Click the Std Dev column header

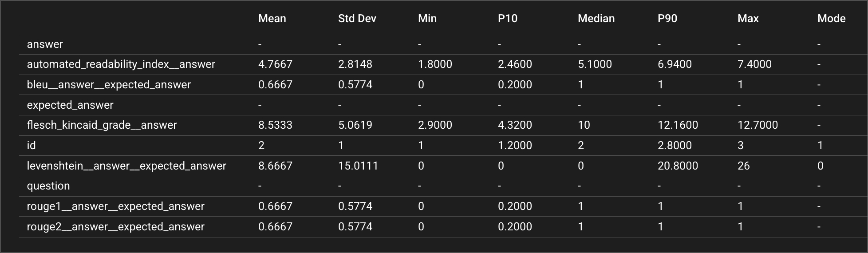pyautogui.click(x=357, y=18)
